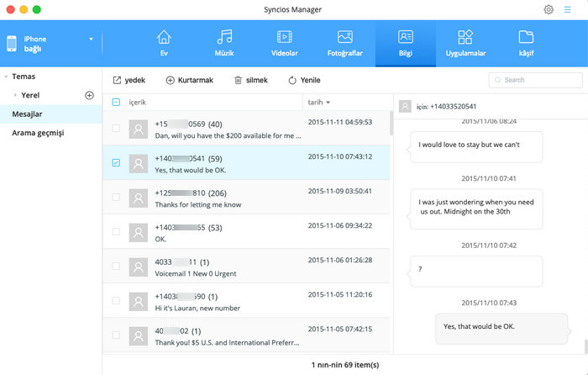Open the Videolar tab
Image resolution: width=588 pixels, height=375 pixels.
click(285, 44)
